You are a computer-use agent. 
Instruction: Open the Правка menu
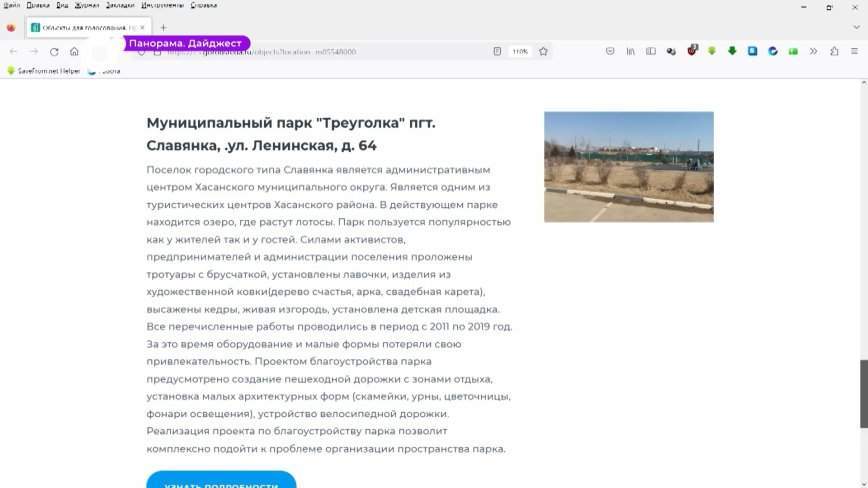(x=38, y=6)
